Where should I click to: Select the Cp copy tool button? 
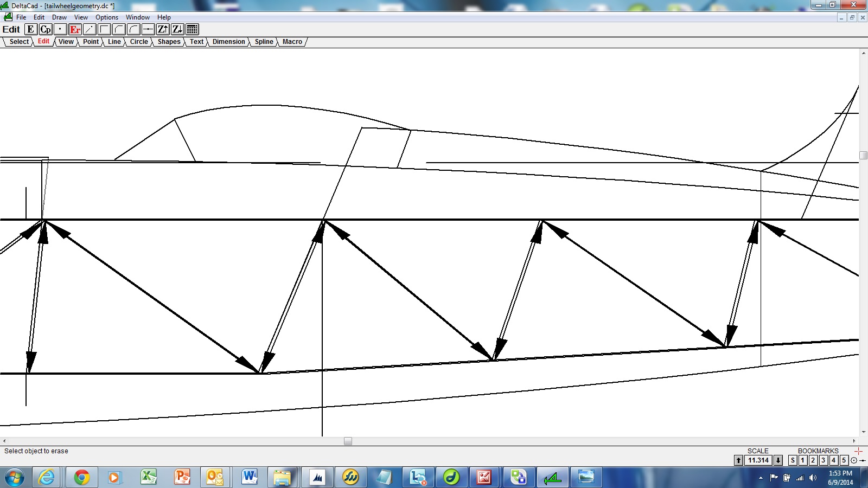46,29
